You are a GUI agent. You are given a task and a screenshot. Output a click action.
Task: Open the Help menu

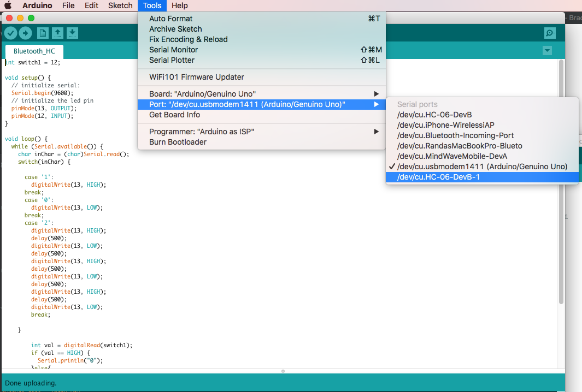coord(180,5)
